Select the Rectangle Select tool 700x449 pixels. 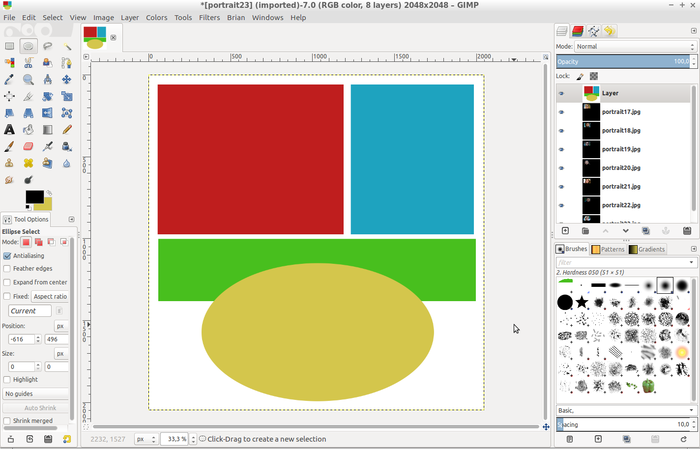click(9, 46)
